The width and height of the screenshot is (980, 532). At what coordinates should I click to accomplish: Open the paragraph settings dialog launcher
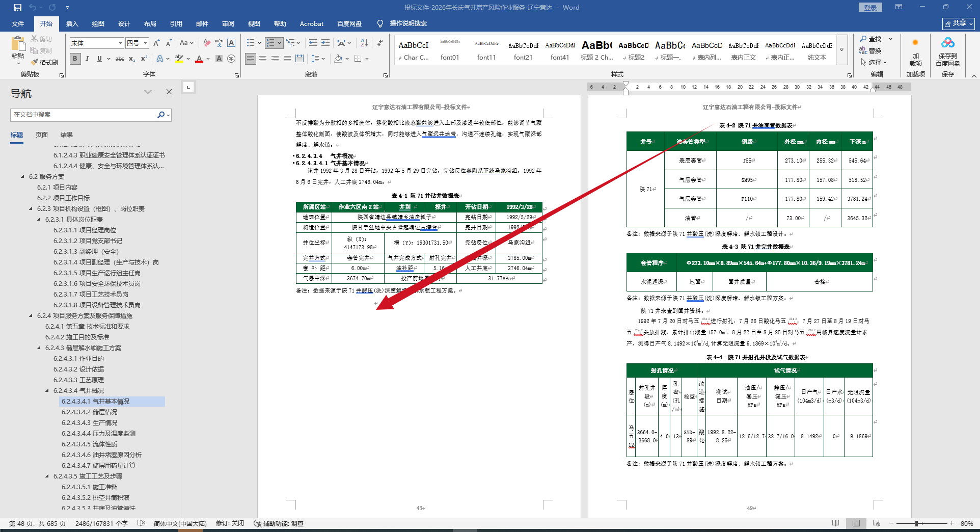(x=386, y=75)
